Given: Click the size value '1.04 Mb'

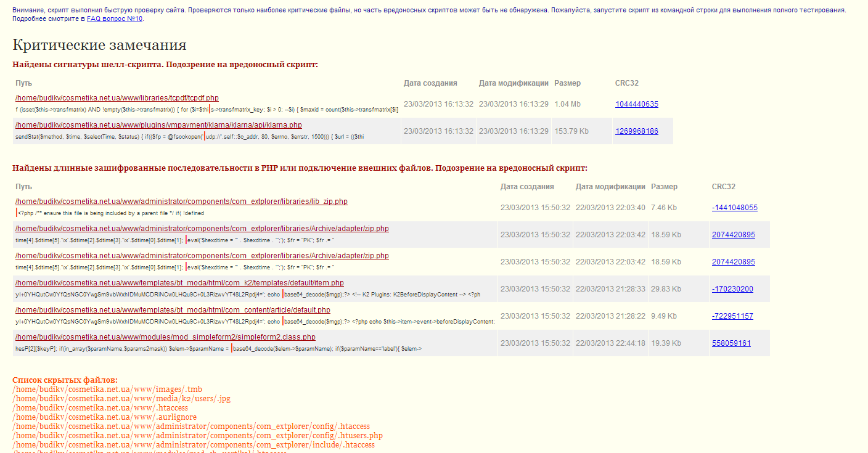Looking at the screenshot, I should (567, 104).
